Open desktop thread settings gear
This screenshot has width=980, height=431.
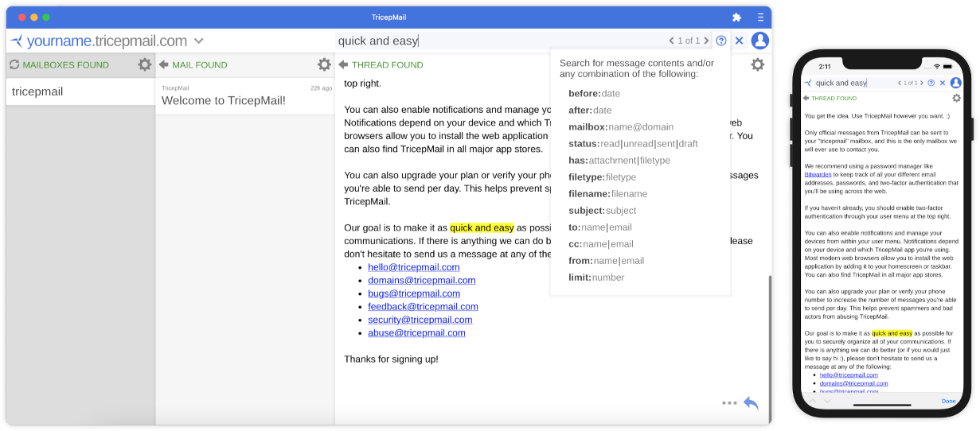(x=758, y=64)
